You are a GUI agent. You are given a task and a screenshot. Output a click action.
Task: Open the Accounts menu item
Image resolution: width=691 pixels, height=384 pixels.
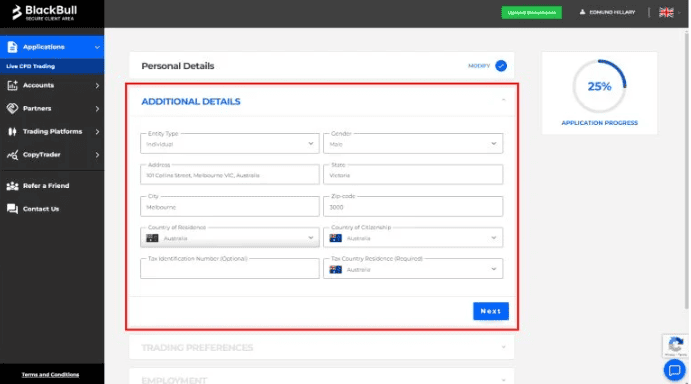[52, 86]
